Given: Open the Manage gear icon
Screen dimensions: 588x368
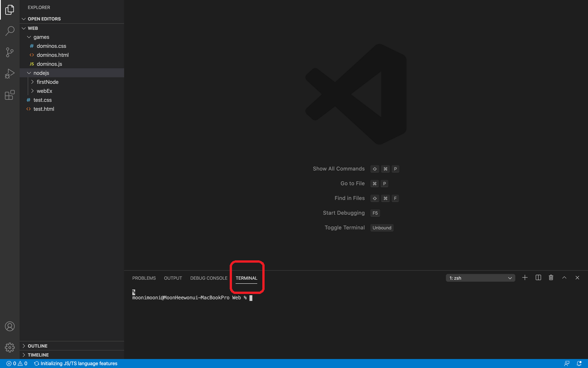Looking at the screenshot, I should pyautogui.click(x=10, y=347).
